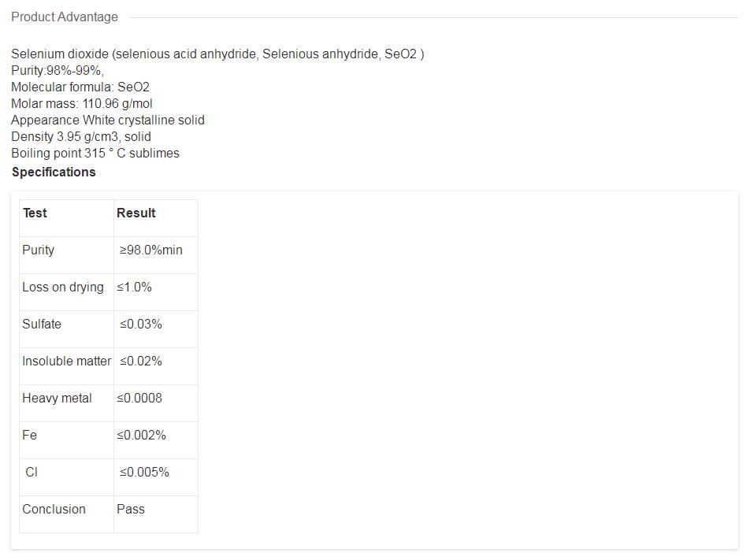Click the Result column header
This screenshot has height=560, width=750.
[x=136, y=213]
